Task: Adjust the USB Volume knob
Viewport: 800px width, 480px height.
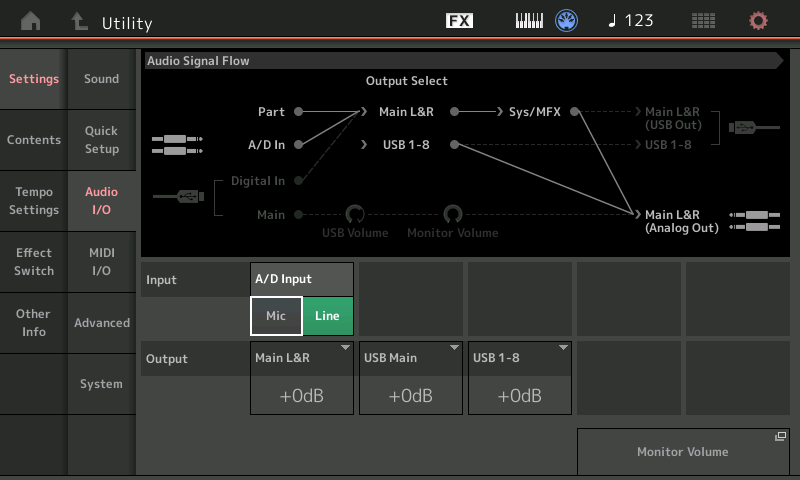Action: click(354, 214)
